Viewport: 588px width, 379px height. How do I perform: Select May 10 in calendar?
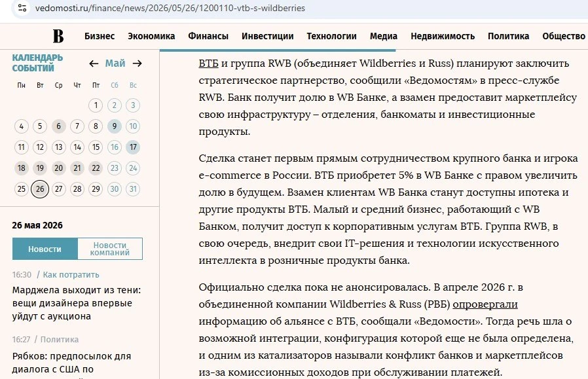point(133,126)
